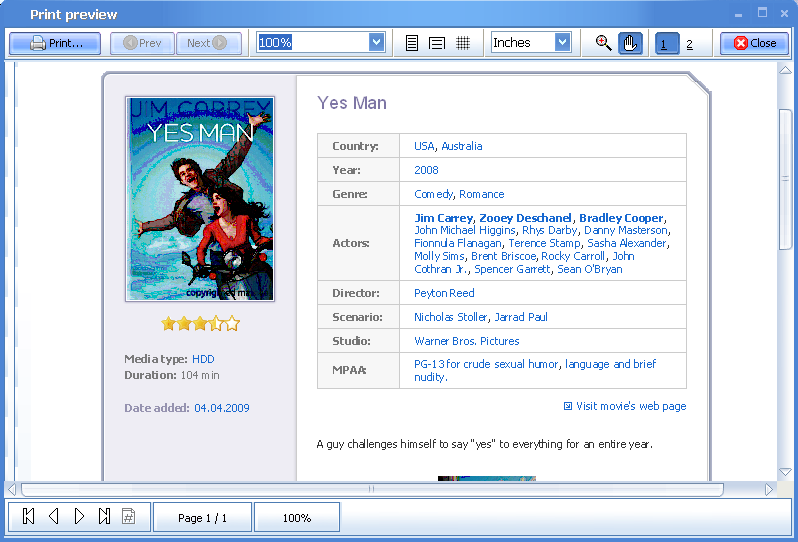The image size is (798, 542).
Task: Click the horizontal scrollbar right arrow
Action: pyautogui.click(x=768, y=490)
